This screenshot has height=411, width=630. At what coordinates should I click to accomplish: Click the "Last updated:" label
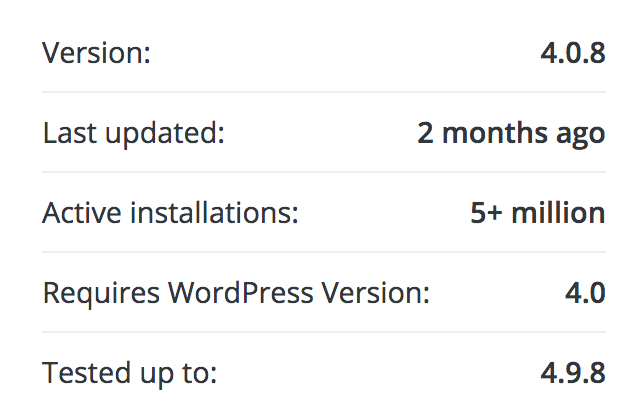pyautogui.click(x=134, y=133)
